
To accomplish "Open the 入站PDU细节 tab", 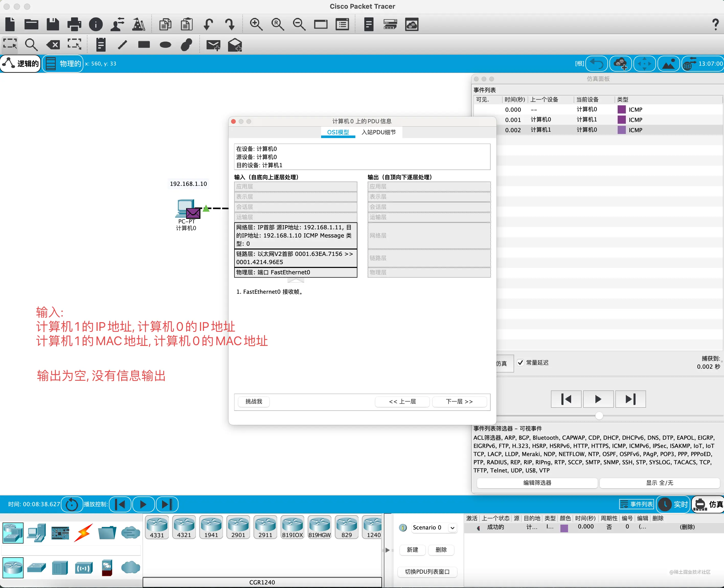I will click(379, 132).
